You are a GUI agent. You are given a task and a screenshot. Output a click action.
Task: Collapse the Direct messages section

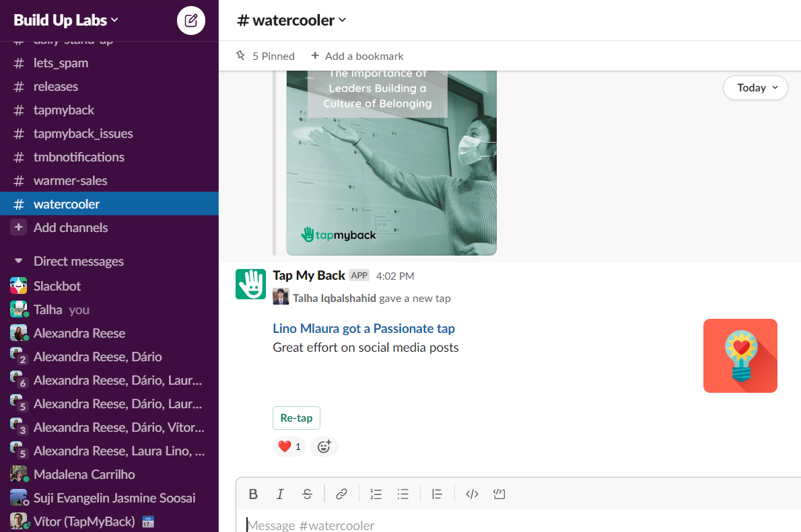[x=19, y=261]
